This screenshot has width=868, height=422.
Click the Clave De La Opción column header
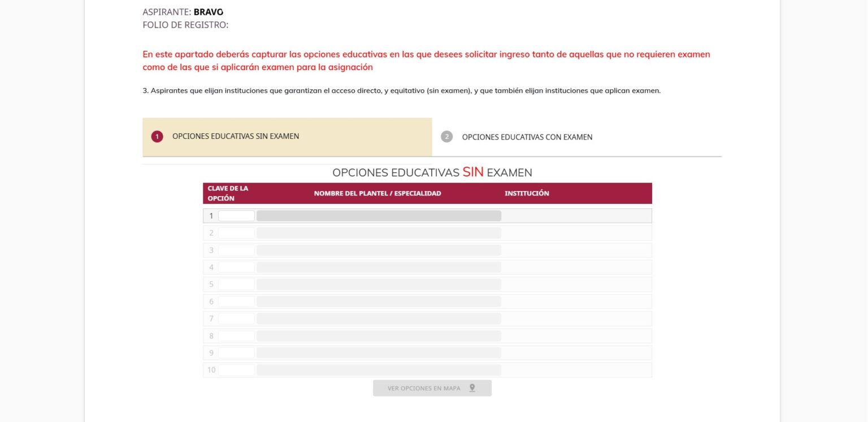[x=228, y=193]
